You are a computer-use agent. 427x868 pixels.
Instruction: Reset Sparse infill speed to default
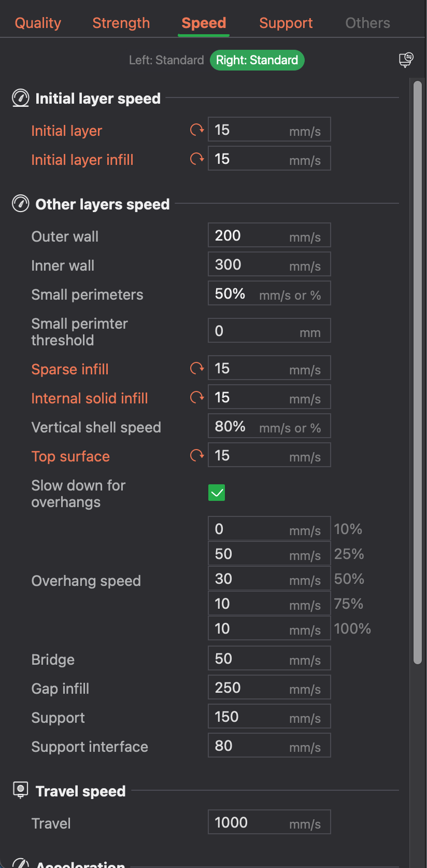pyautogui.click(x=197, y=368)
